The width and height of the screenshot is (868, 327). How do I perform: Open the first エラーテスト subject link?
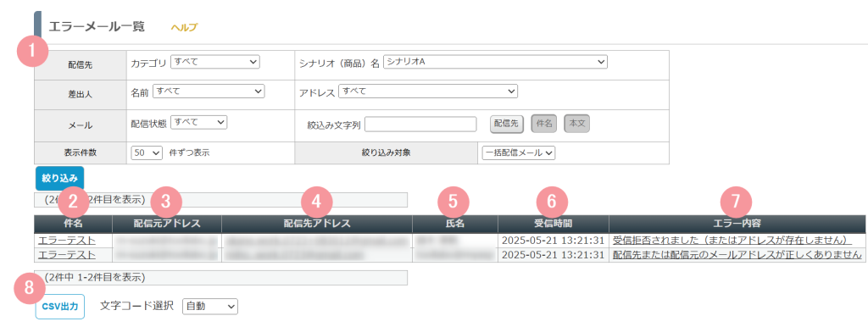click(66, 241)
